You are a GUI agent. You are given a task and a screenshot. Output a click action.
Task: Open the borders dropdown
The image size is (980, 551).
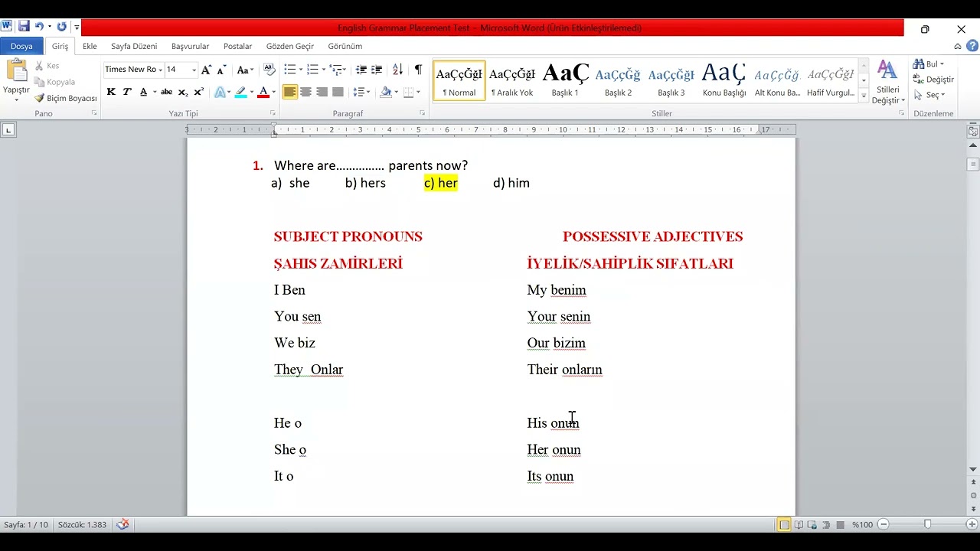click(x=418, y=92)
